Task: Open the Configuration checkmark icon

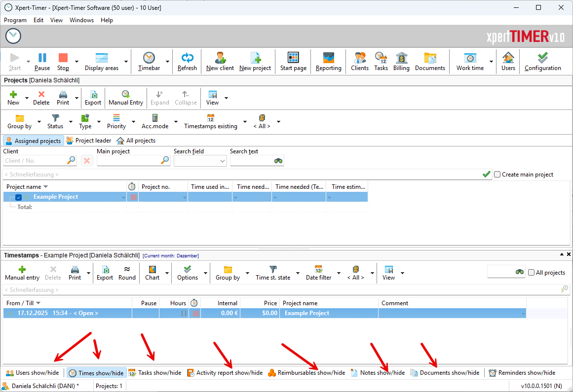Action: (542, 58)
